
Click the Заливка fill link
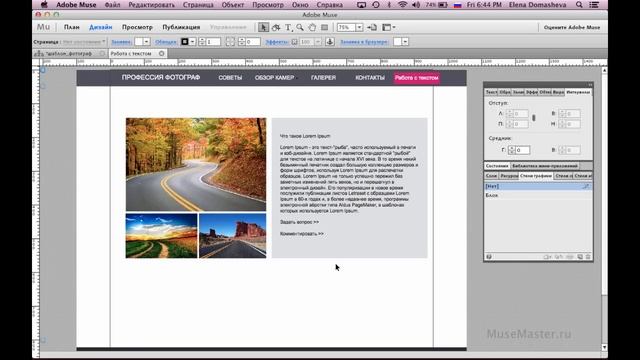tap(121, 42)
